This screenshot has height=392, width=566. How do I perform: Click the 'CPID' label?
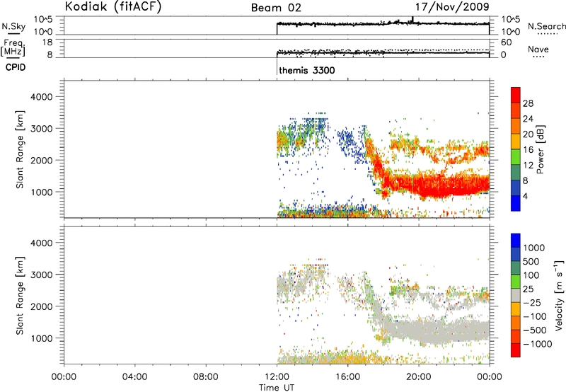[x=16, y=67]
